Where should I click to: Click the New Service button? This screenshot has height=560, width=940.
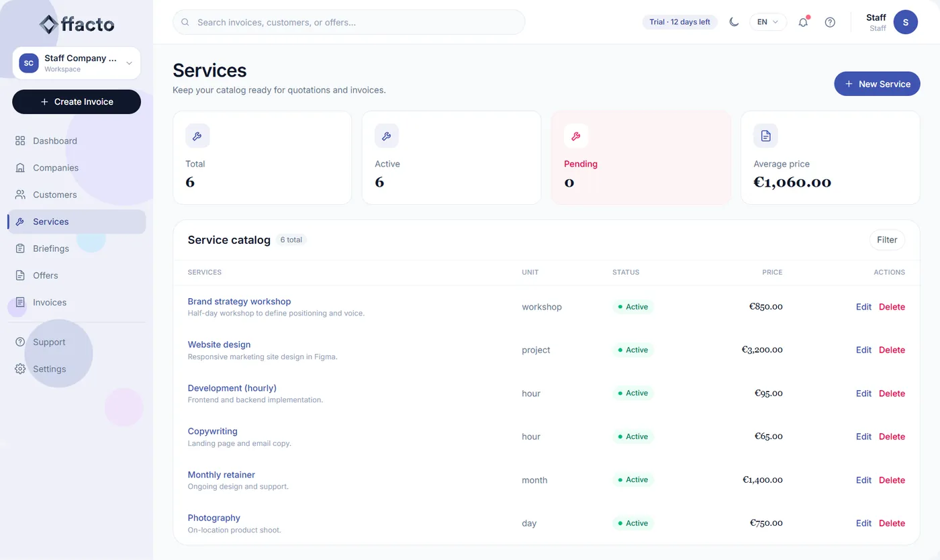click(x=877, y=84)
